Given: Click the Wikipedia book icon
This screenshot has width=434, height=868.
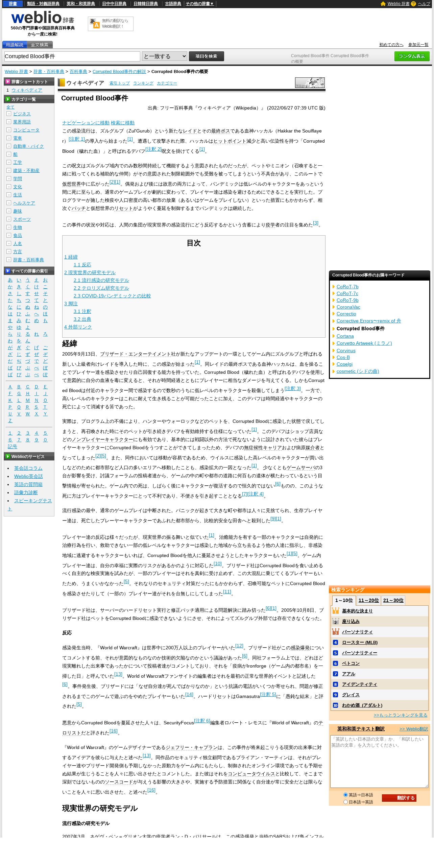Looking at the screenshot, I should 61,82.
